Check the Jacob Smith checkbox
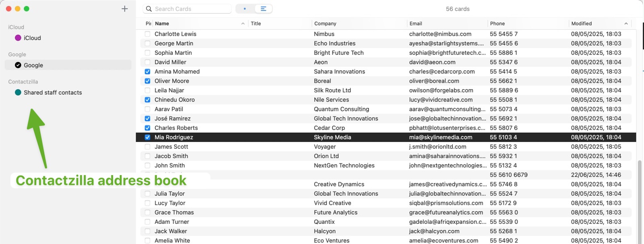 tap(147, 156)
